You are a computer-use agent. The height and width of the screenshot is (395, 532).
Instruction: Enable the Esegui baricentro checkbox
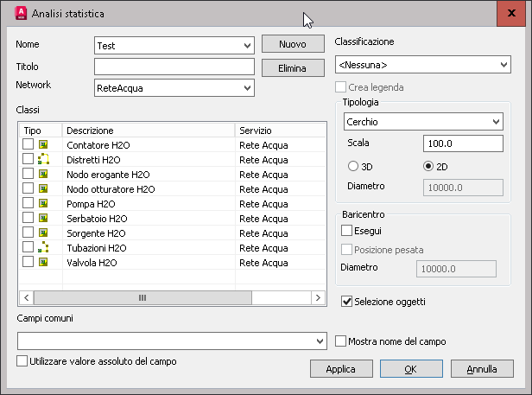(347, 232)
